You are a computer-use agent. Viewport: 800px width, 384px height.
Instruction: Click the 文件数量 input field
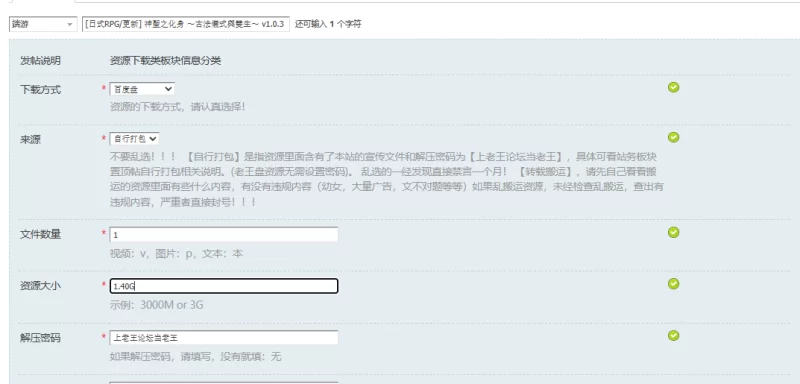pos(223,235)
